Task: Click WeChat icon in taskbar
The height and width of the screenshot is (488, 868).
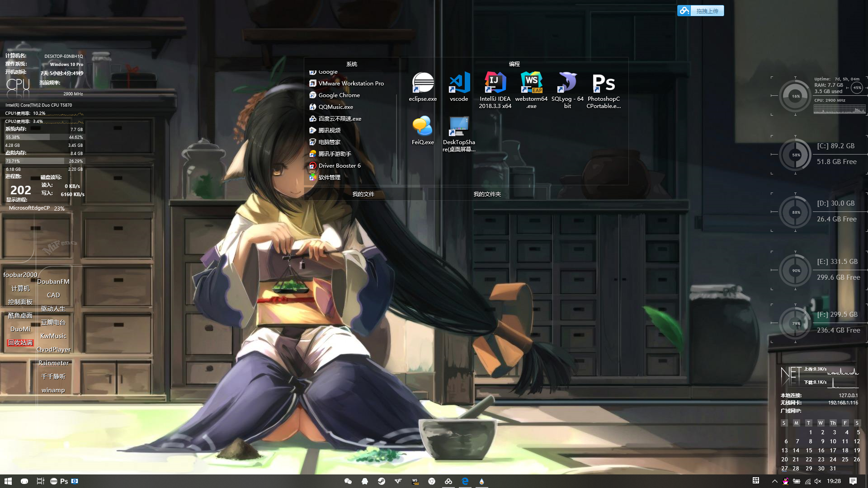Action: pos(348,481)
